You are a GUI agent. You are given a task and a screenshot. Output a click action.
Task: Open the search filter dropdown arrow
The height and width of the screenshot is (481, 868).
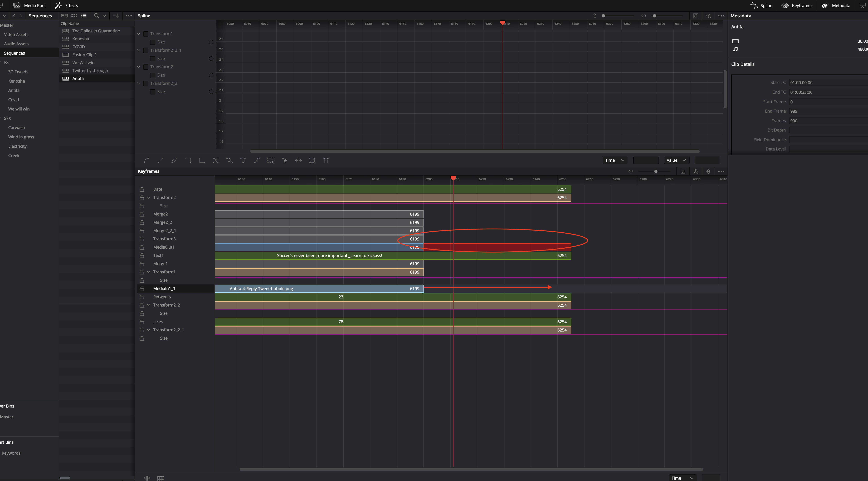[x=105, y=16]
